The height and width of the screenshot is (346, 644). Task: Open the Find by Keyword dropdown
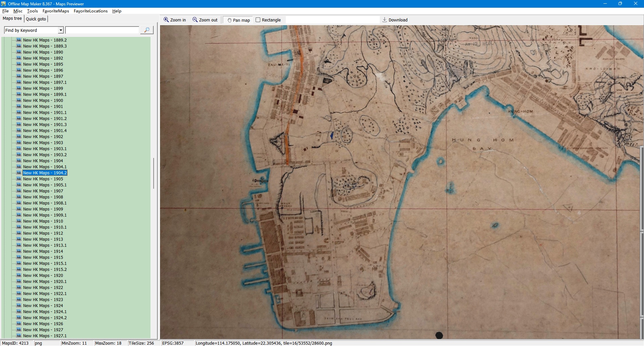(61, 30)
